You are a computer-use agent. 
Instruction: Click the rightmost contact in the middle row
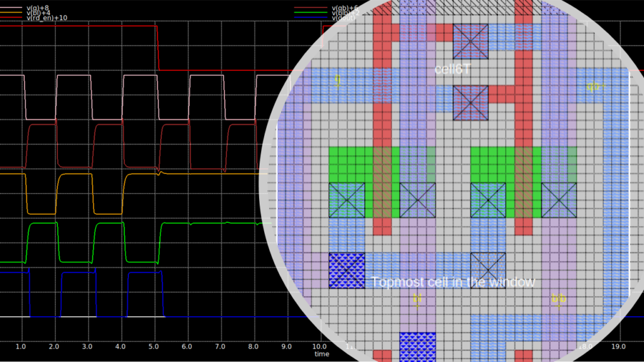558,200
